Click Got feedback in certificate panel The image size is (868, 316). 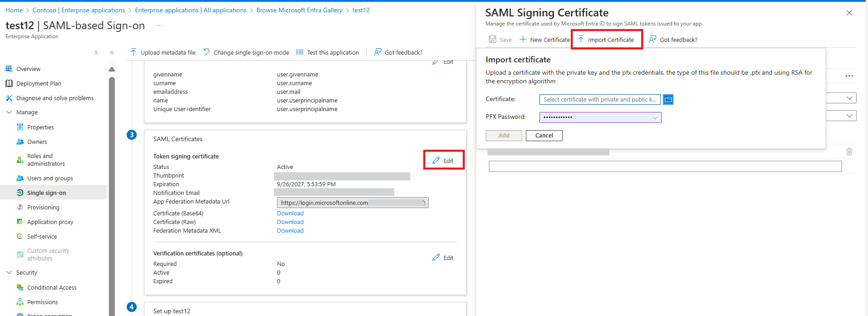point(673,40)
